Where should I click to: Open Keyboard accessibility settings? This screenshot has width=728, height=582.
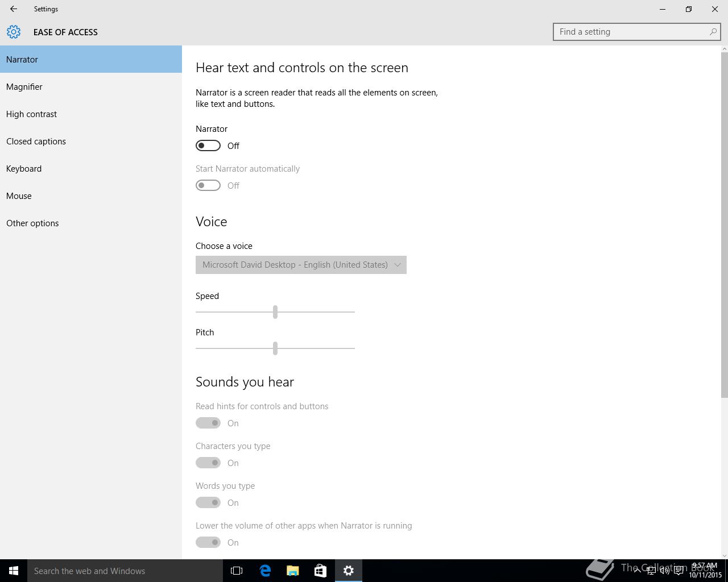click(x=91, y=168)
